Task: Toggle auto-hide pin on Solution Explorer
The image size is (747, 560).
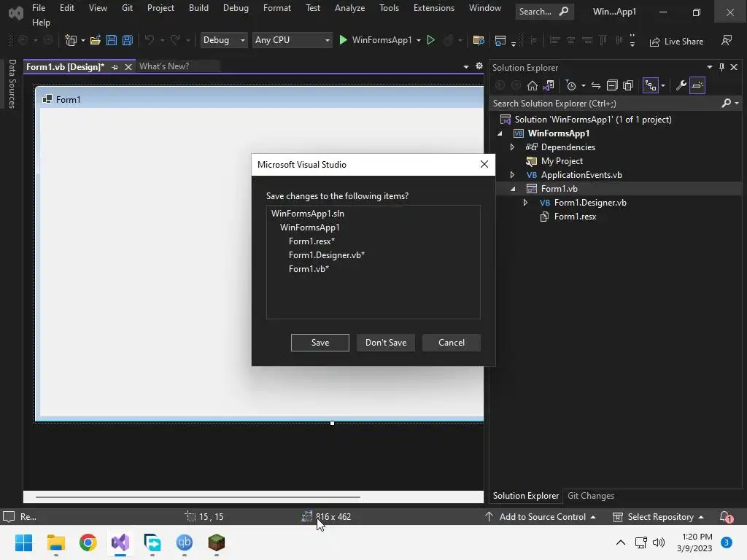Action: click(721, 67)
